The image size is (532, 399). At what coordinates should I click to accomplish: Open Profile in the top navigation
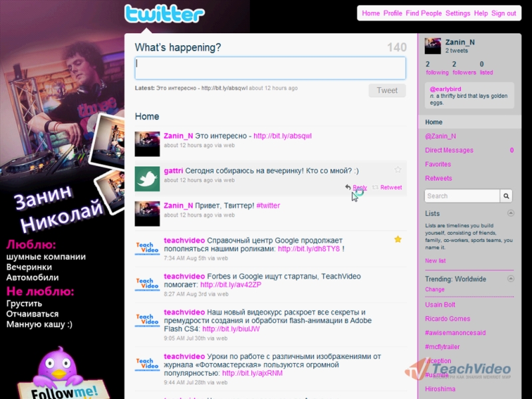pyautogui.click(x=392, y=13)
